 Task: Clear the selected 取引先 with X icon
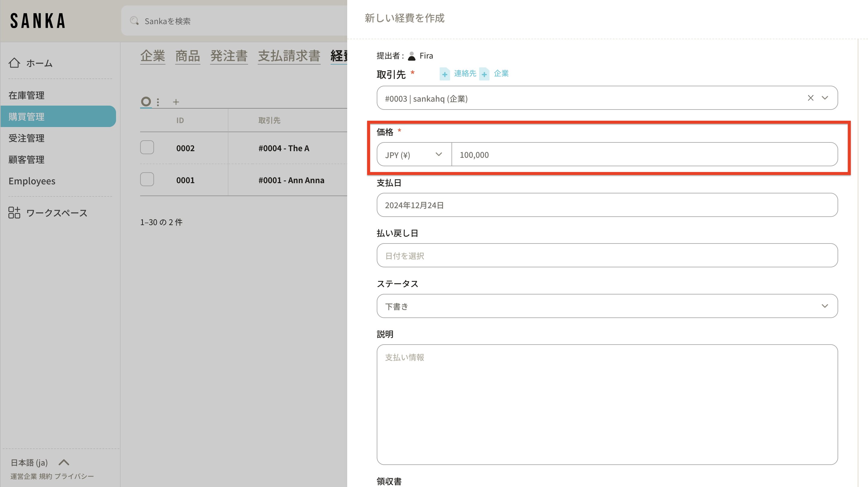coord(810,98)
